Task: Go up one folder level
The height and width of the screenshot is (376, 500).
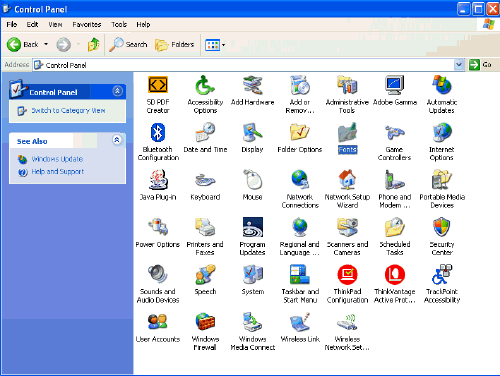Action: point(94,44)
